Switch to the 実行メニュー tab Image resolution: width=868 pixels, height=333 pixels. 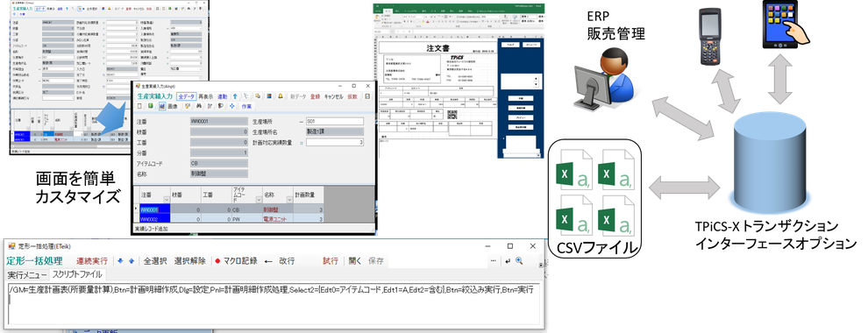tap(27, 274)
